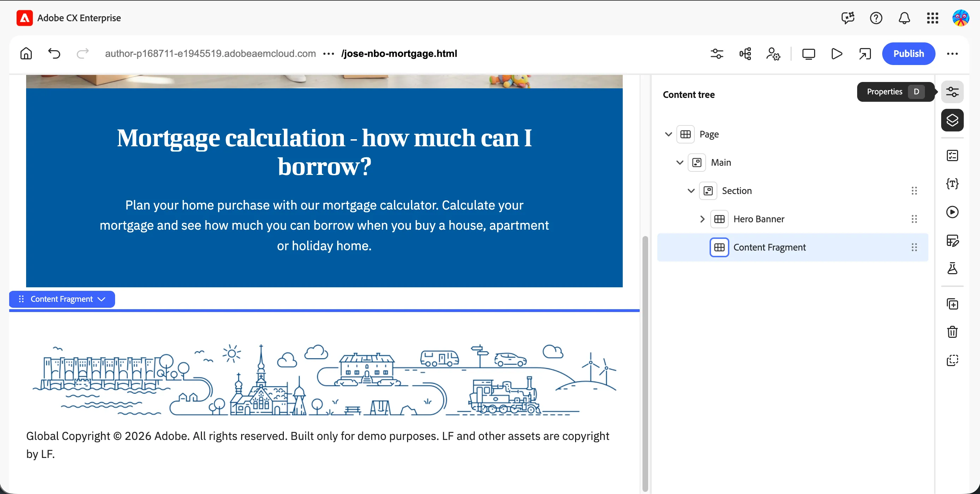Expand the URL path ellipsis in address bar
The width and height of the screenshot is (980, 494).
[x=328, y=54]
